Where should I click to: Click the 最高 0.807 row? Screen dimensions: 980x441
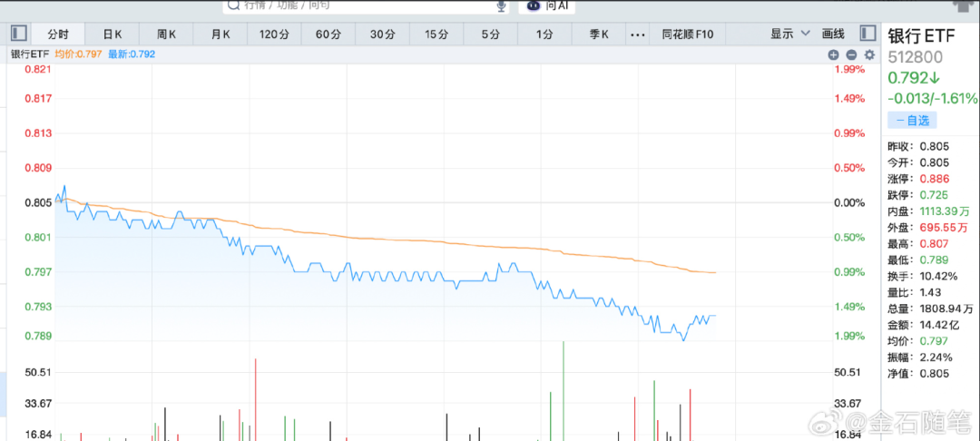point(918,243)
